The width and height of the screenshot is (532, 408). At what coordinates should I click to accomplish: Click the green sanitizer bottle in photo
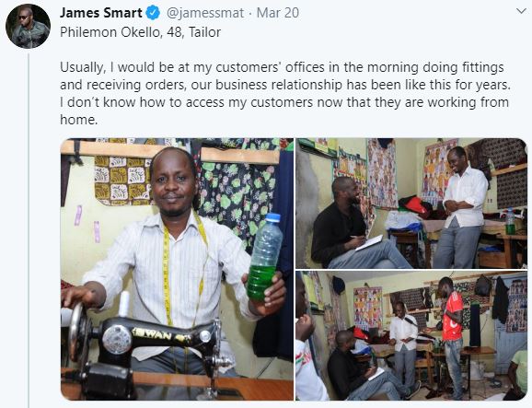(264, 257)
